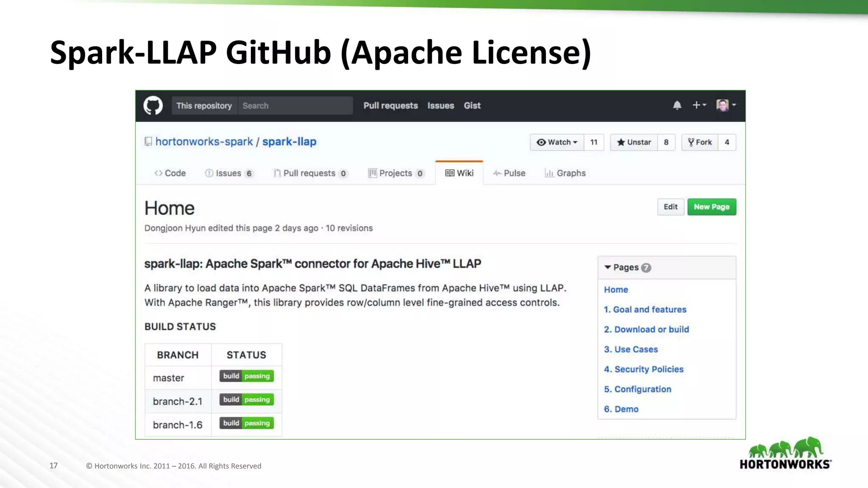Click the This repository search scope label
The image size is (868, 488).
[204, 105]
